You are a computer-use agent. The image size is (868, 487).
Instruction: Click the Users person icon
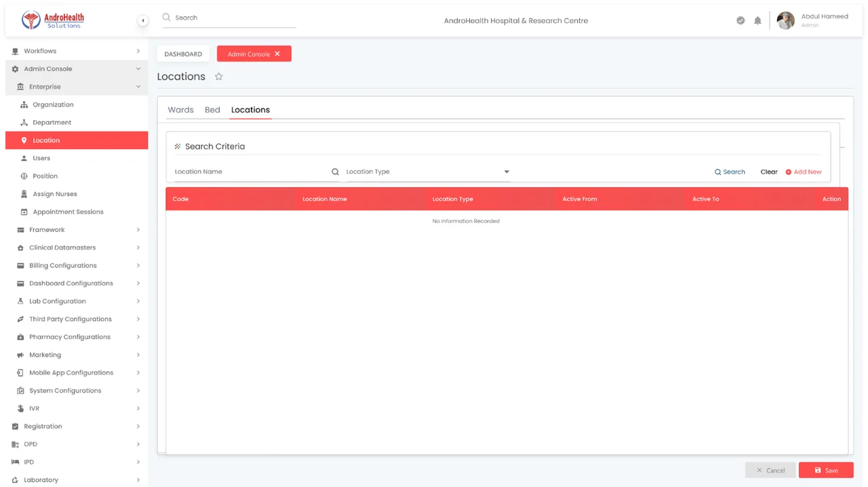[24, 158]
